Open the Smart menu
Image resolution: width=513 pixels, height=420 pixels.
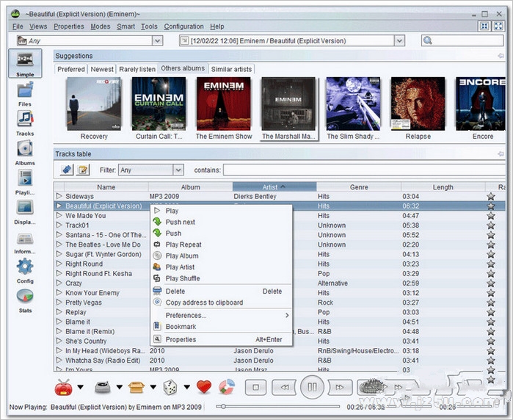click(126, 26)
